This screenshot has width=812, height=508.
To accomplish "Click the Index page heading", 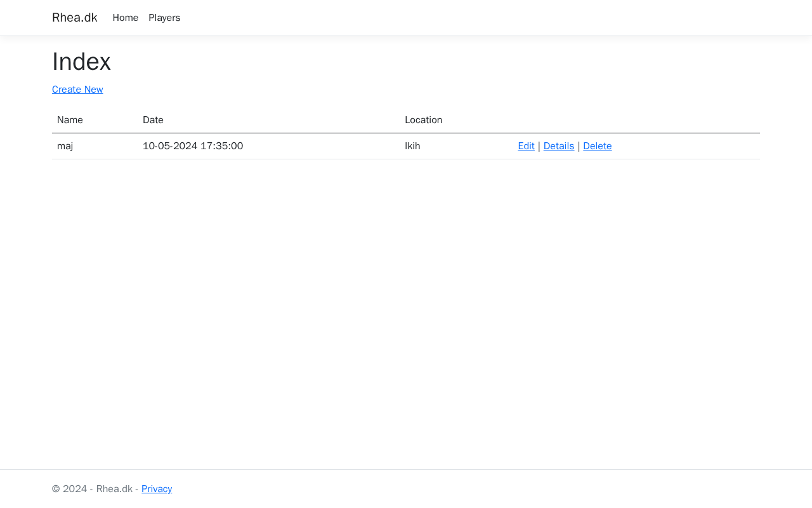I will tap(81, 62).
